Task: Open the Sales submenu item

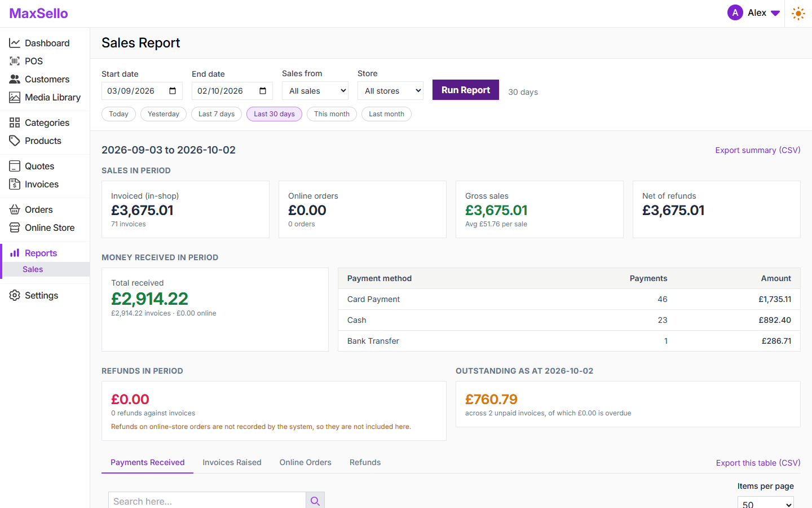Action: coord(45,269)
